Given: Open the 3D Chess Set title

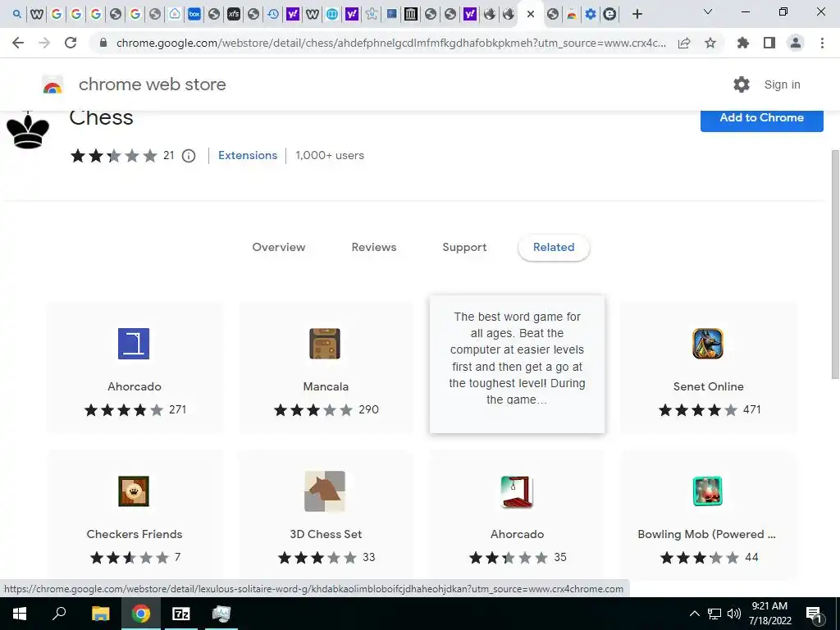Looking at the screenshot, I should [326, 535].
